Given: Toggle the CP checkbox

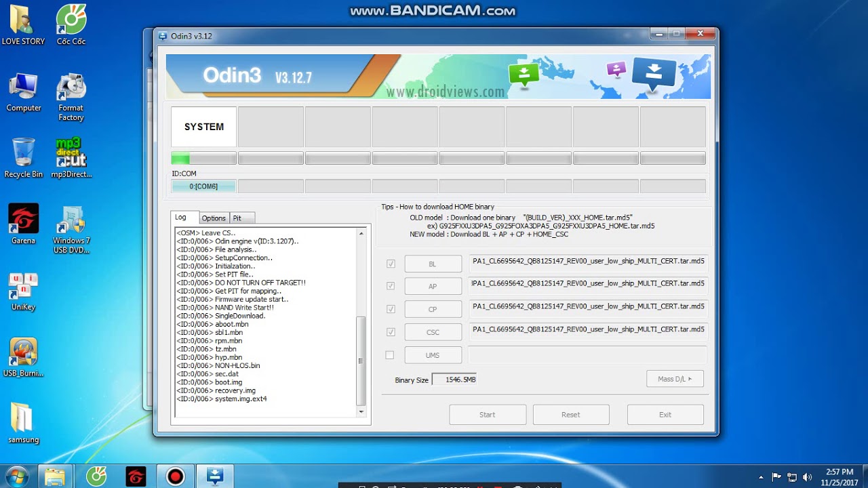Looking at the screenshot, I should [391, 309].
